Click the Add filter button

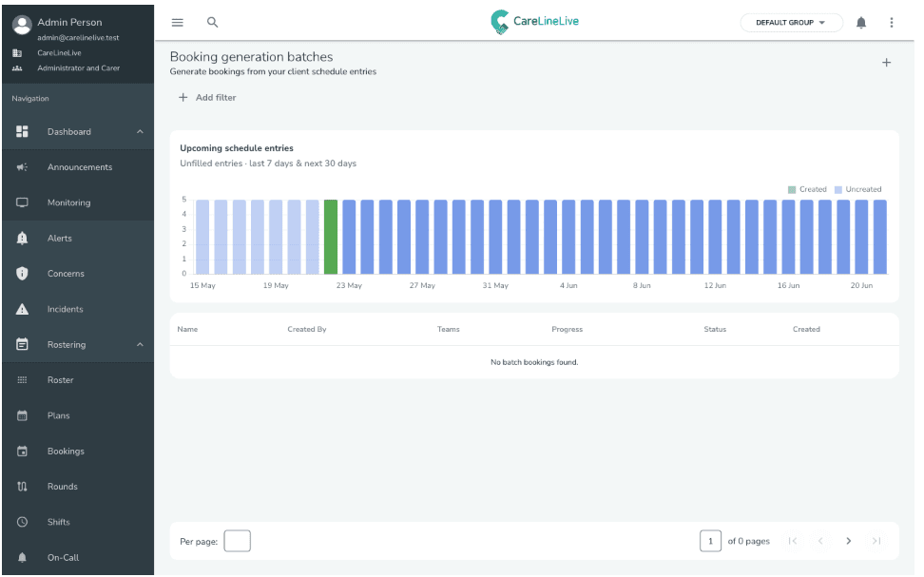point(207,97)
